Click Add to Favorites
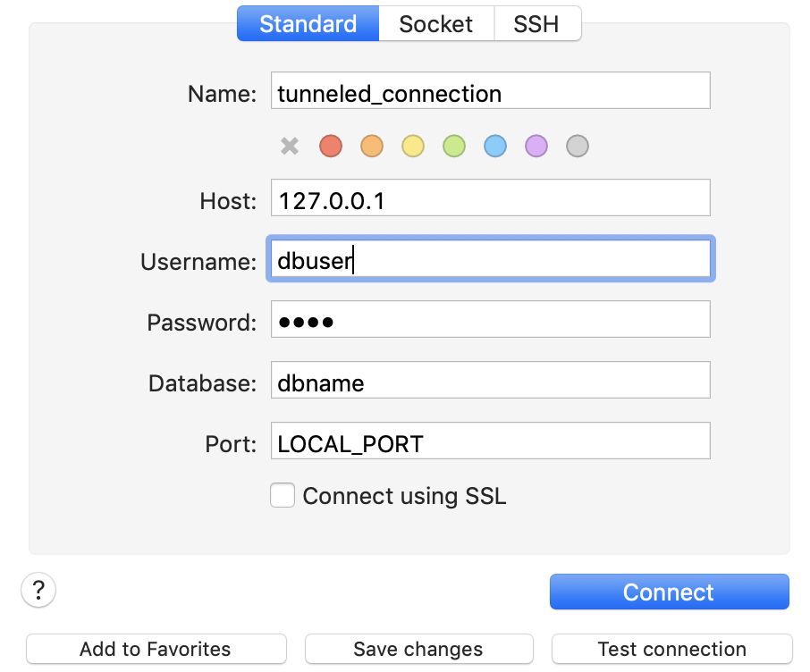Image resolution: width=810 pixels, height=672 pixels. pyautogui.click(x=156, y=649)
